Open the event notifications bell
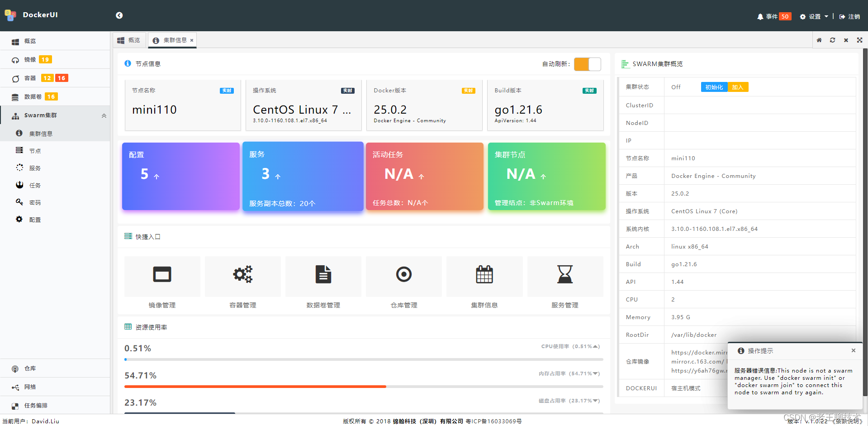 click(760, 17)
